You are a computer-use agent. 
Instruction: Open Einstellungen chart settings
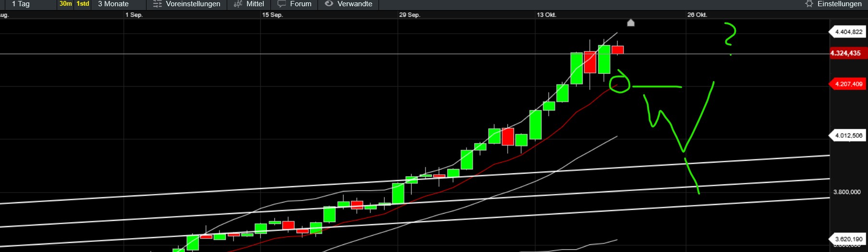click(833, 4)
